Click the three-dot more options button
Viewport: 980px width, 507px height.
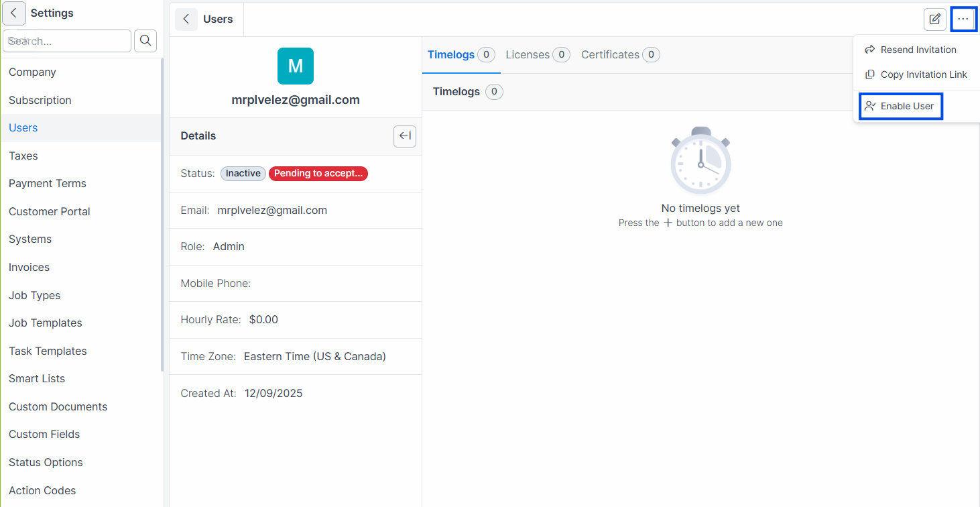[x=963, y=19]
